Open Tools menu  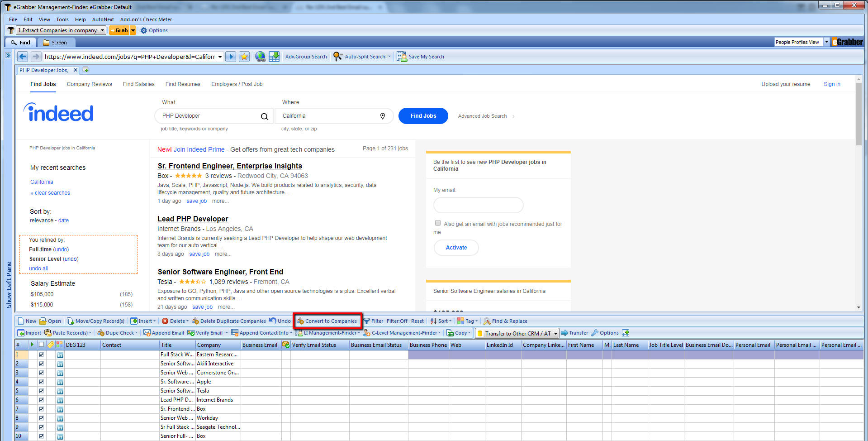[x=62, y=19]
